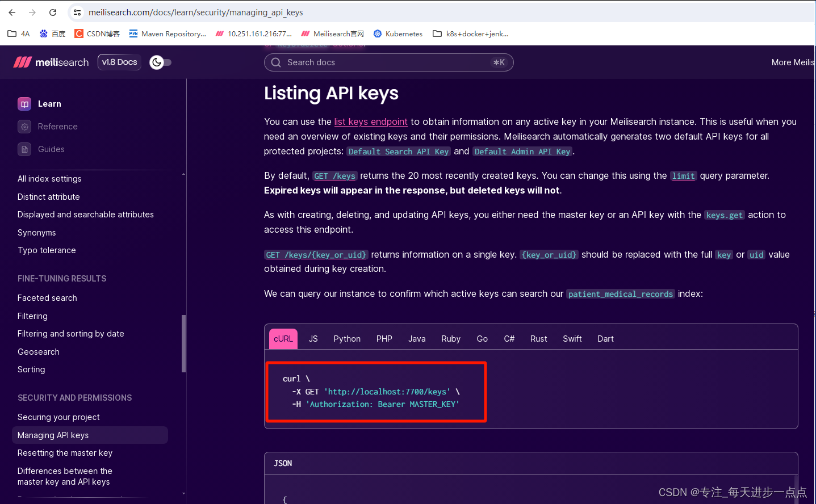The width and height of the screenshot is (816, 504).
Task: Open the Learn section
Action: pyautogui.click(x=49, y=104)
